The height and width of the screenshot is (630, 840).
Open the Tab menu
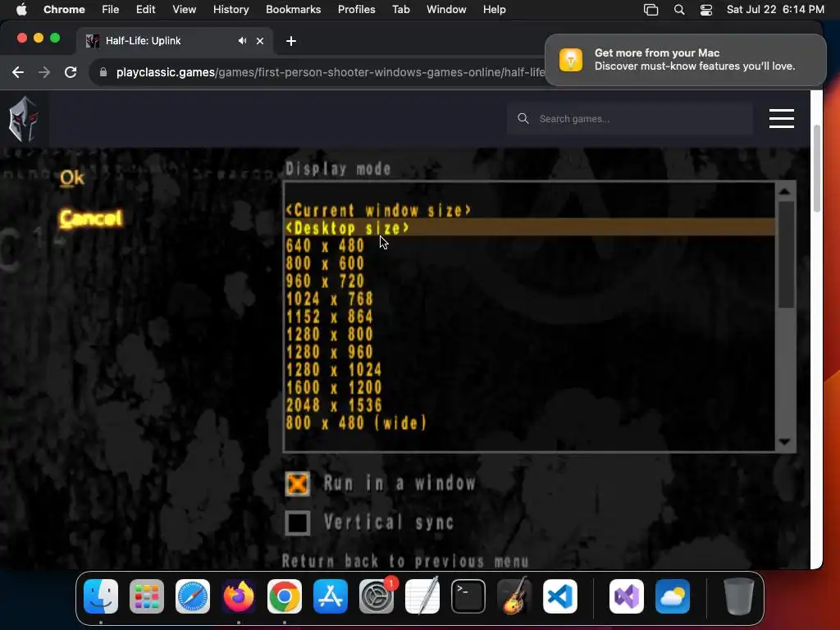point(400,10)
